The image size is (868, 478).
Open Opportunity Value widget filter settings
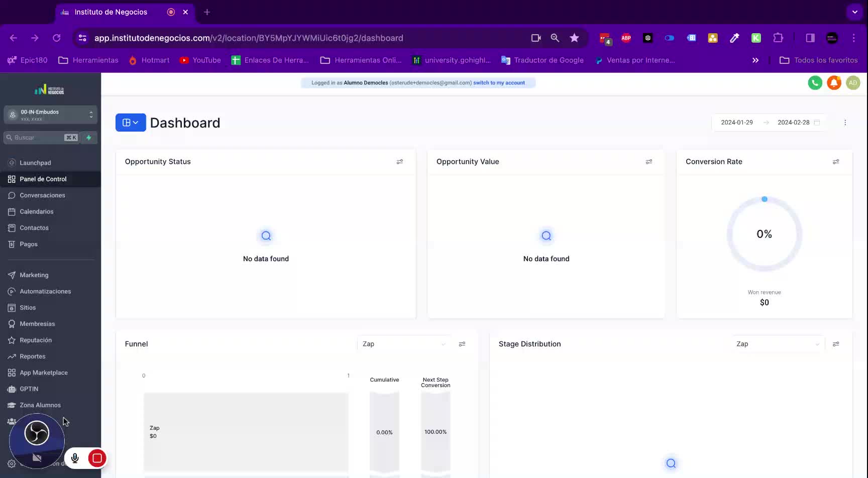[649, 162]
